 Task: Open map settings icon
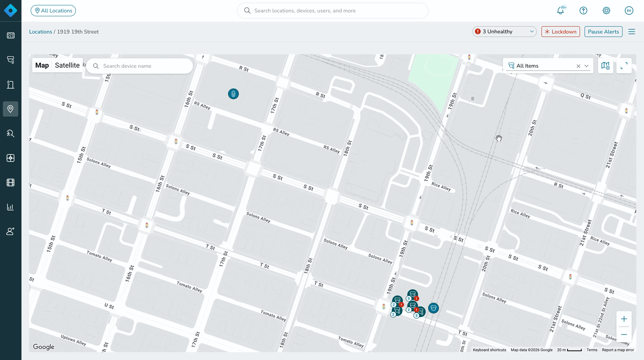click(x=605, y=66)
